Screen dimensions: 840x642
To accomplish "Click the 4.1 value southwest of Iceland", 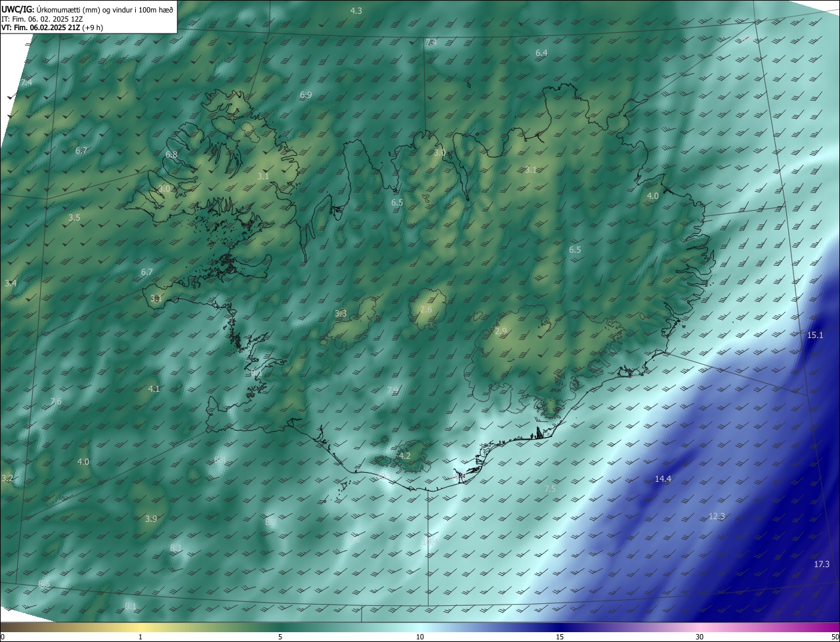I will coord(154,389).
